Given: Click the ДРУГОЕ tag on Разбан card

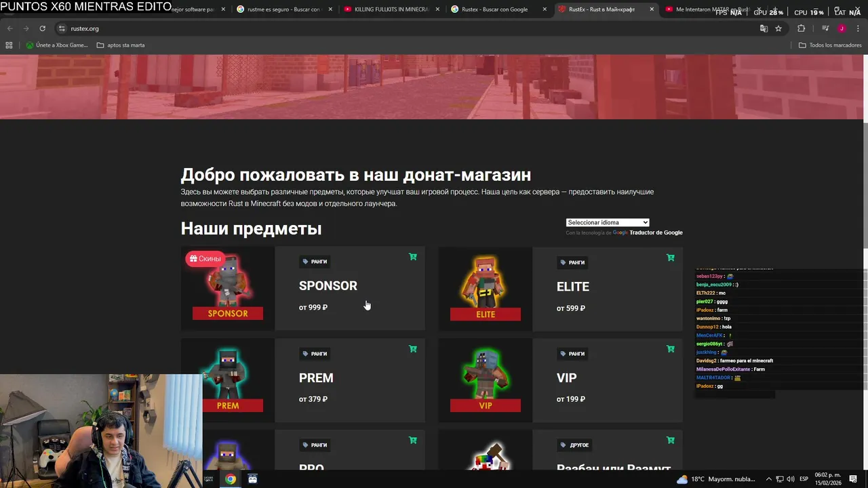Looking at the screenshot, I should pyautogui.click(x=574, y=445).
